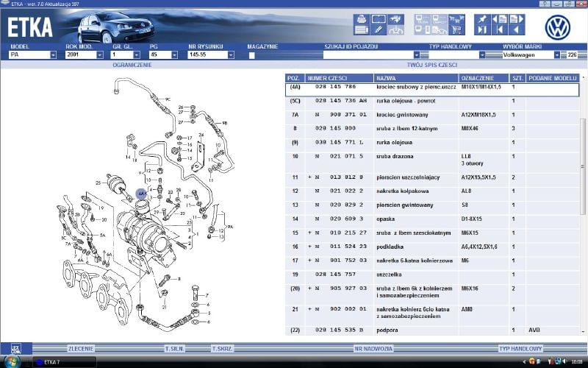Click the printer icon in the toolbar
Viewport: 588px width, 368px height.
tap(362, 19)
